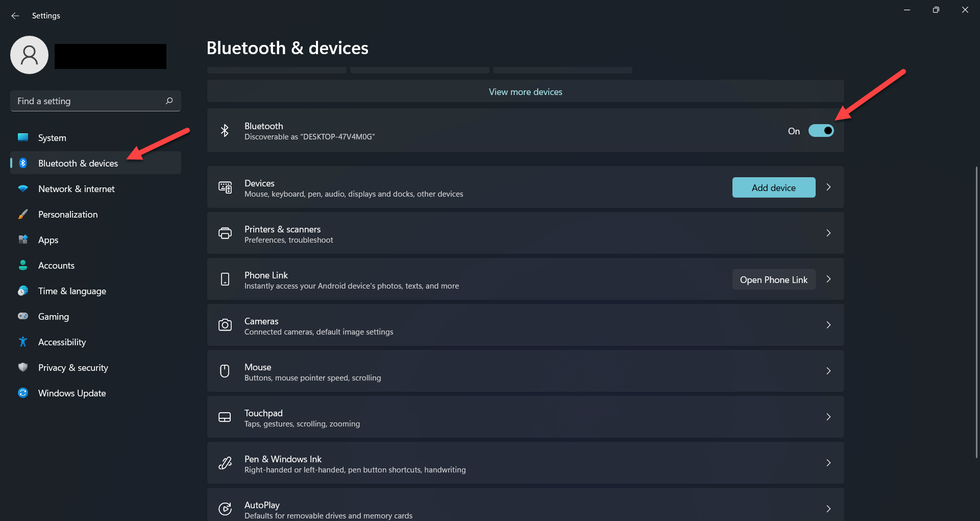This screenshot has width=980, height=521.
Task: Open Privacy & security section
Action: tap(73, 368)
